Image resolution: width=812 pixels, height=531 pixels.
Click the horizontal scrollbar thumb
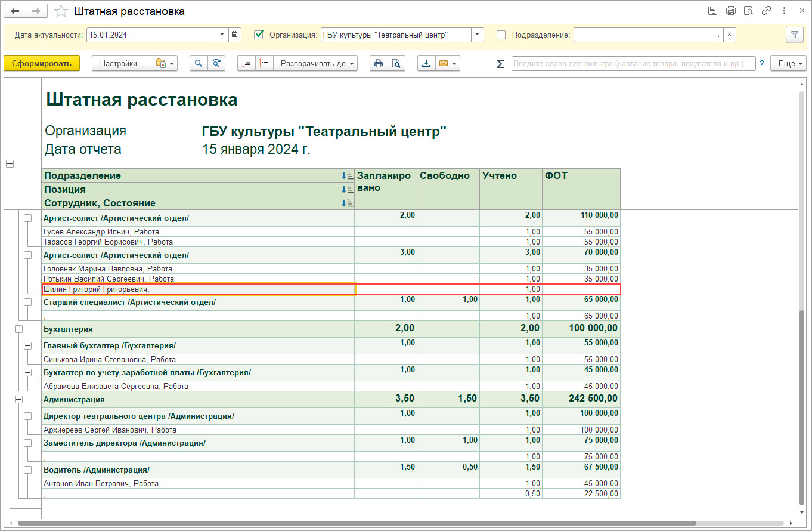click(357, 523)
